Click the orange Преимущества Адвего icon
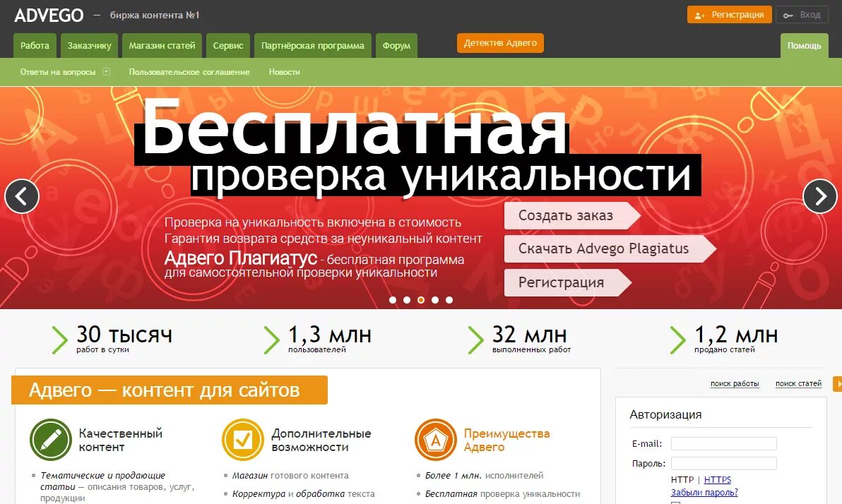 [436, 440]
